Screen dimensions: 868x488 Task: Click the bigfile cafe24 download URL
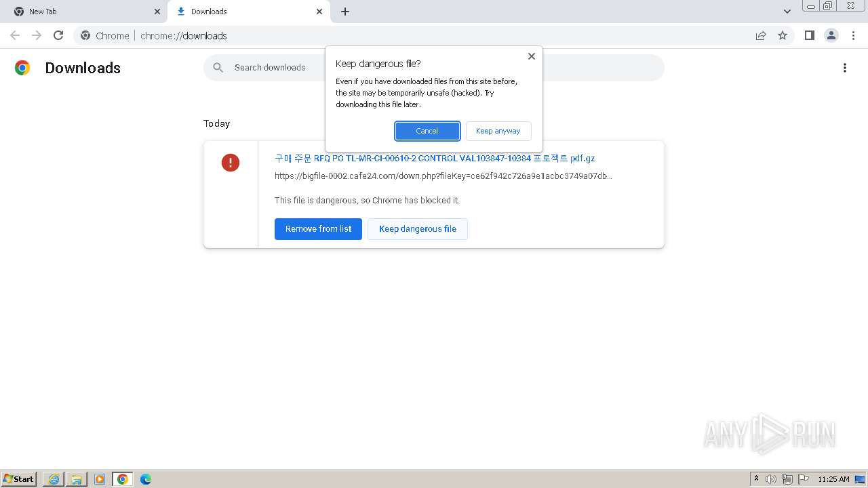pyautogui.click(x=443, y=176)
